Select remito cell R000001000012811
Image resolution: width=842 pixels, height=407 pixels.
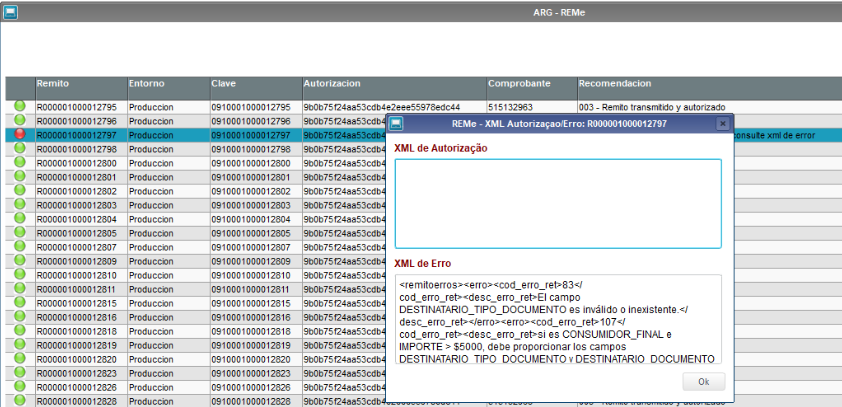coord(81,289)
